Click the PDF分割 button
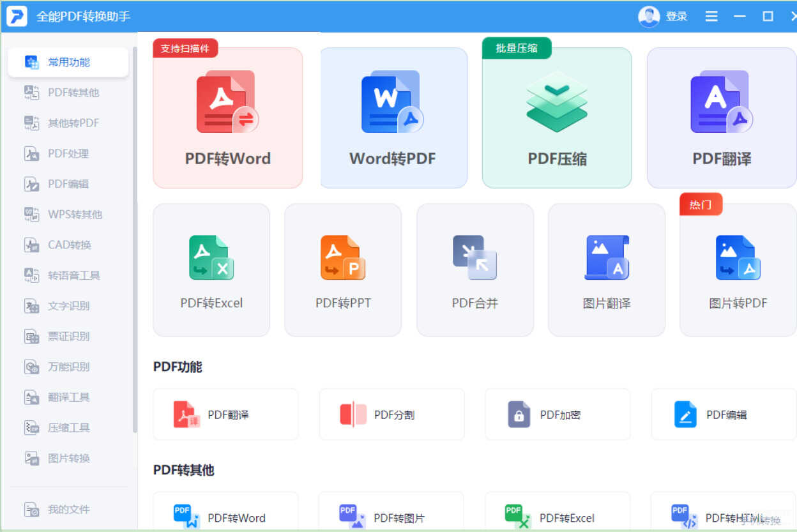Image resolution: width=797 pixels, height=532 pixels. coord(391,414)
